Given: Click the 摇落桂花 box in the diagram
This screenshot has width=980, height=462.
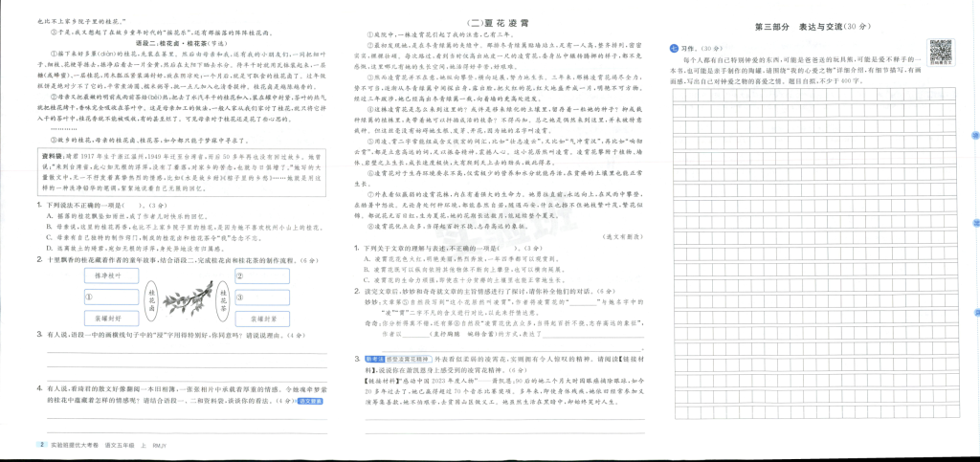Looking at the screenshot, I should (x=109, y=275).
